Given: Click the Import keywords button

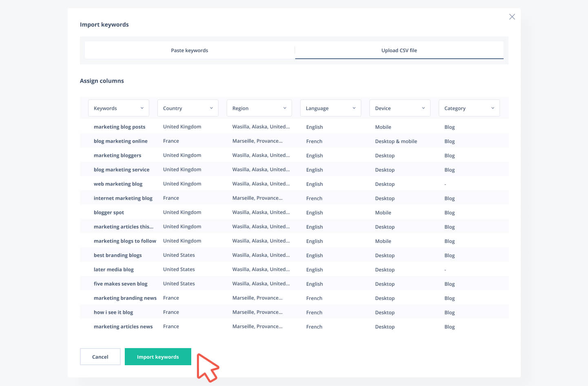Looking at the screenshot, I should click(158, 357).
